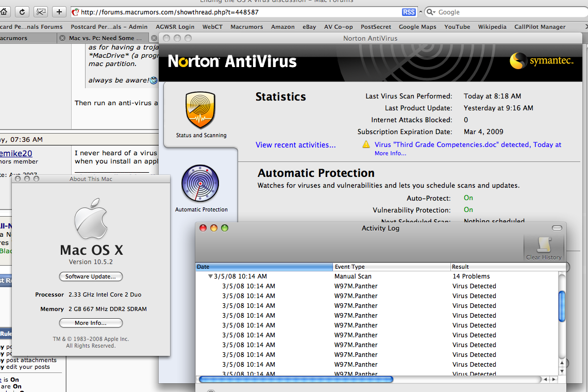Open the emike20 user profile link
This screenshot has height=392, width=588.
tap(16, 153)
